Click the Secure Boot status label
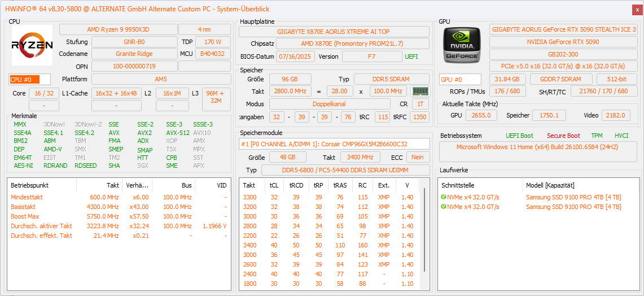The image size is (644, 296). pyautogui.click(x=563, y=136)
